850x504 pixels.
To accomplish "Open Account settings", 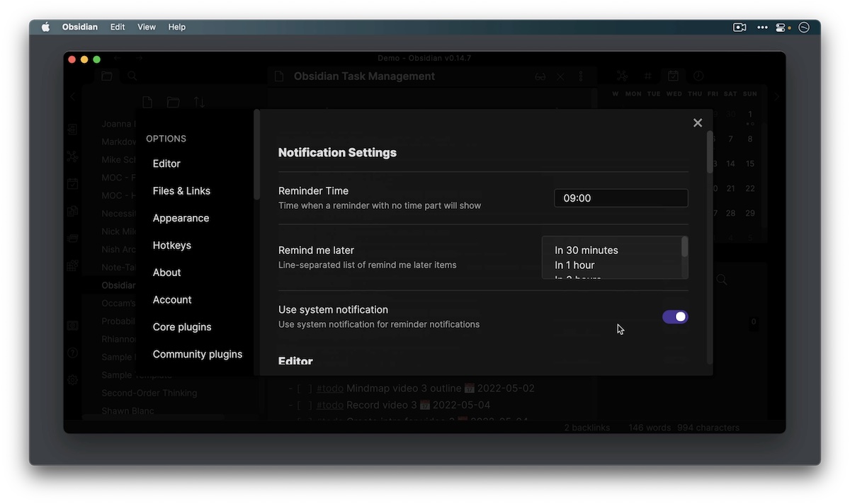I will click(x=172, y=299).
